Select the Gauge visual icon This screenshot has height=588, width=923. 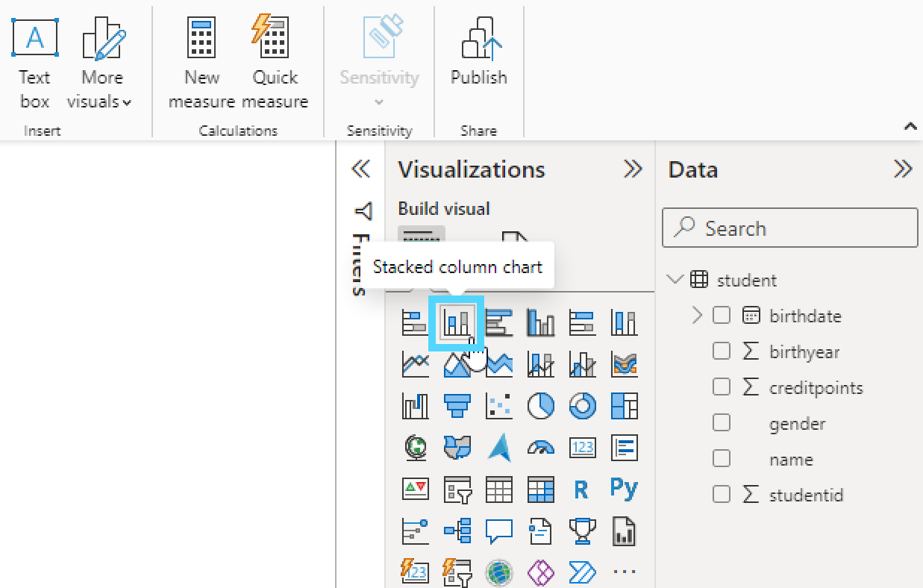coord(540,448)
